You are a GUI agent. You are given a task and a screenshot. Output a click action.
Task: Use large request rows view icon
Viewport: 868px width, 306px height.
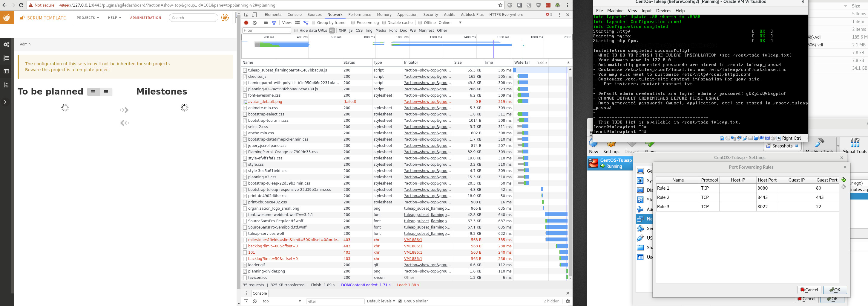click(x=297, y=23)
